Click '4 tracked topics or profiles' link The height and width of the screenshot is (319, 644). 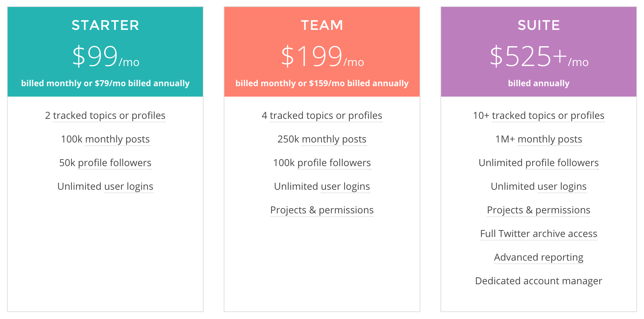coord(322,116)
